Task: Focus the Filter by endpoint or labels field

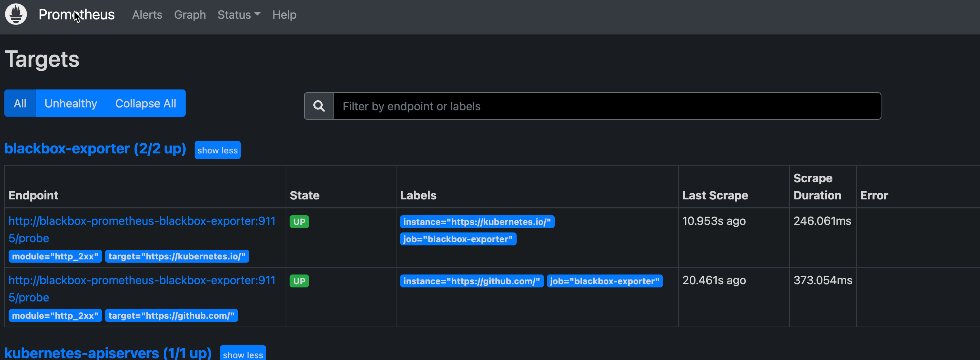Action: coord(607,106)
